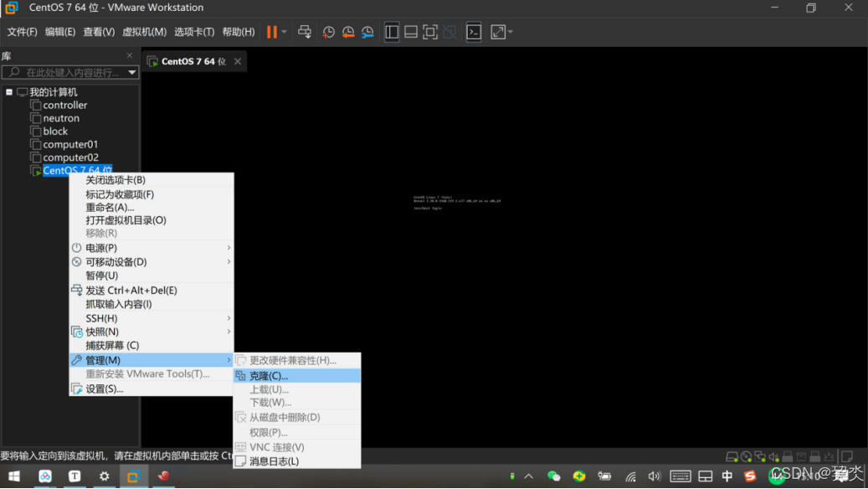Toggle the library sidebar view icon
The image size is (868, 489).
(x=392, y=32)
